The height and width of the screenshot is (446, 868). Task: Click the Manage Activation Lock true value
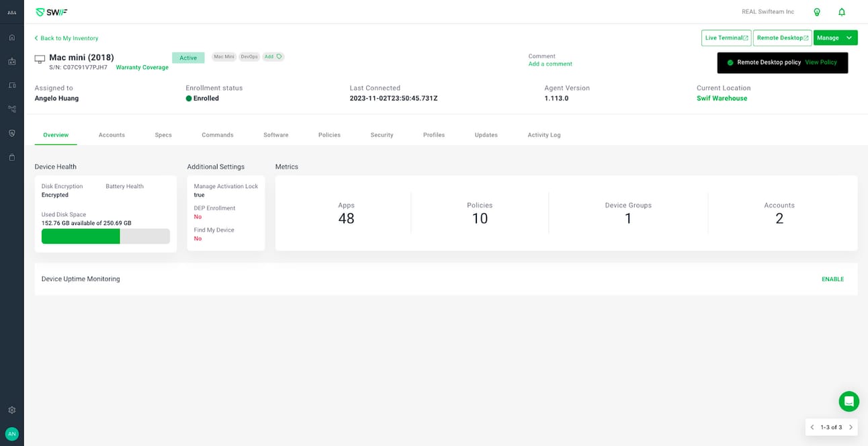(199, 195)
